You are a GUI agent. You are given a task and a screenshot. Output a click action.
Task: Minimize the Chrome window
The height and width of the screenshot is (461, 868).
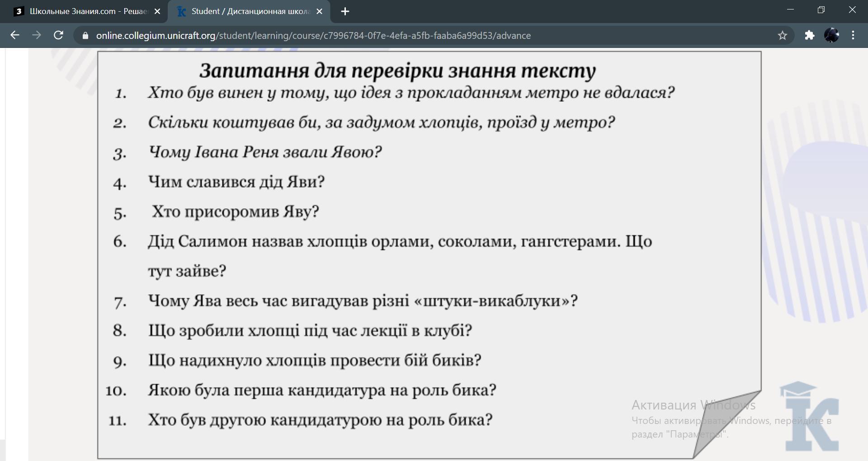(790, 10)
